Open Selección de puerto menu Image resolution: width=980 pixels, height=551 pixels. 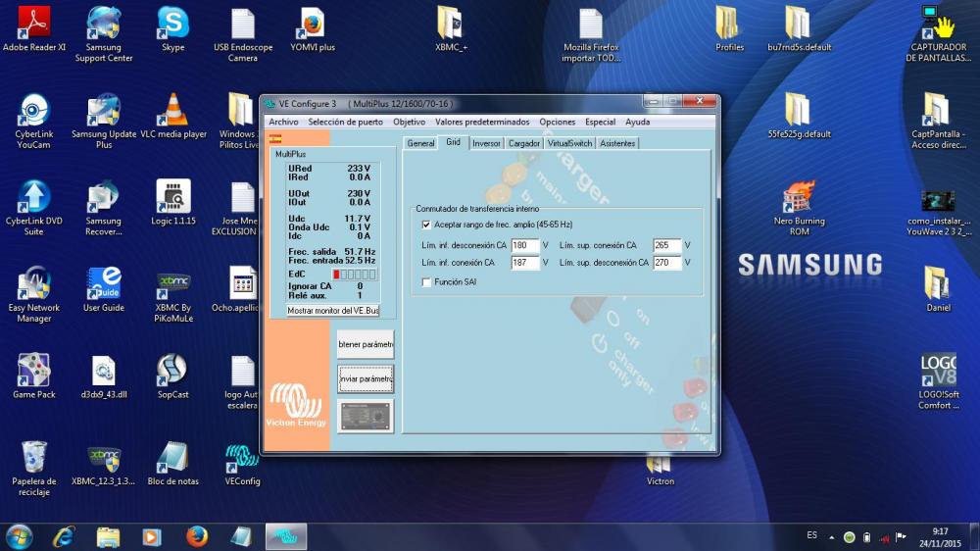(345, 122)
